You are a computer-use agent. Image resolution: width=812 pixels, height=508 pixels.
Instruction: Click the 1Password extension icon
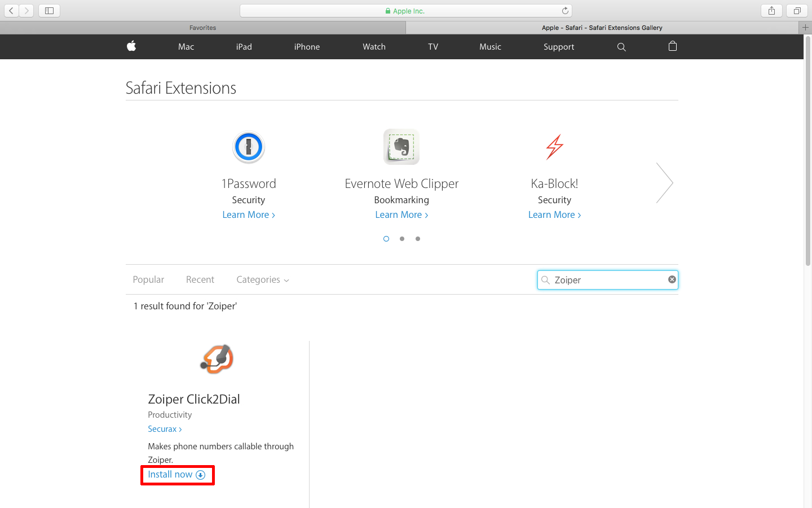pyautogui.click(x=249, y=147)
